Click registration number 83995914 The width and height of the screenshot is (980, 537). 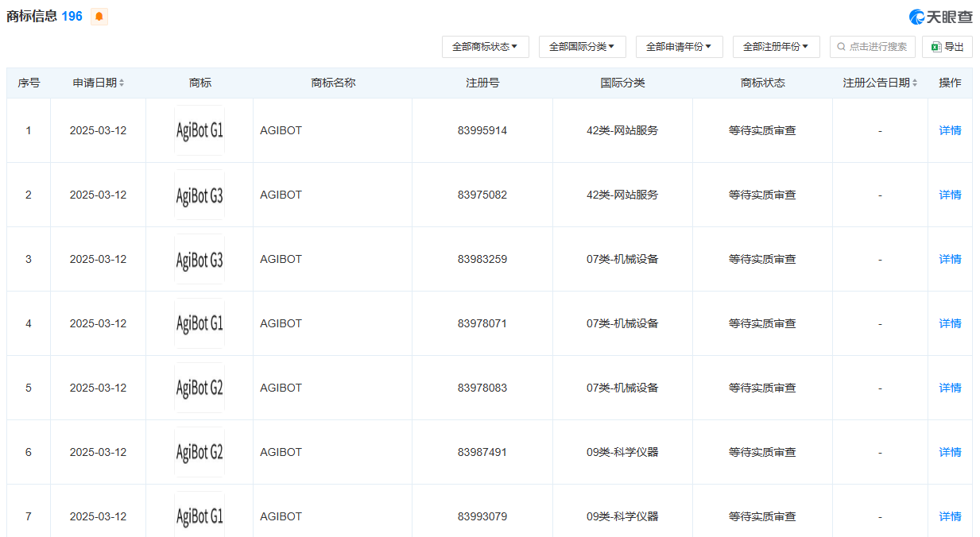[482, 130]
